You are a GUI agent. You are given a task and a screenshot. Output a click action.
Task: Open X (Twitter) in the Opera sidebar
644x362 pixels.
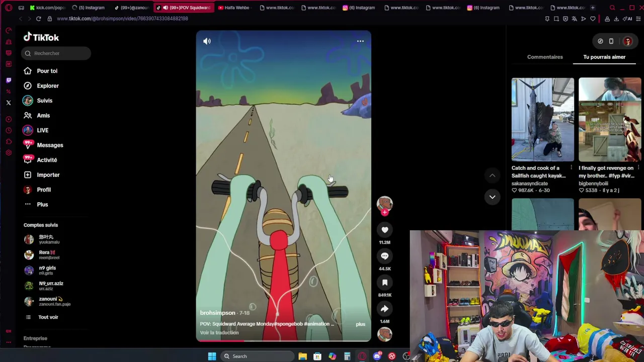click(9, 103)
